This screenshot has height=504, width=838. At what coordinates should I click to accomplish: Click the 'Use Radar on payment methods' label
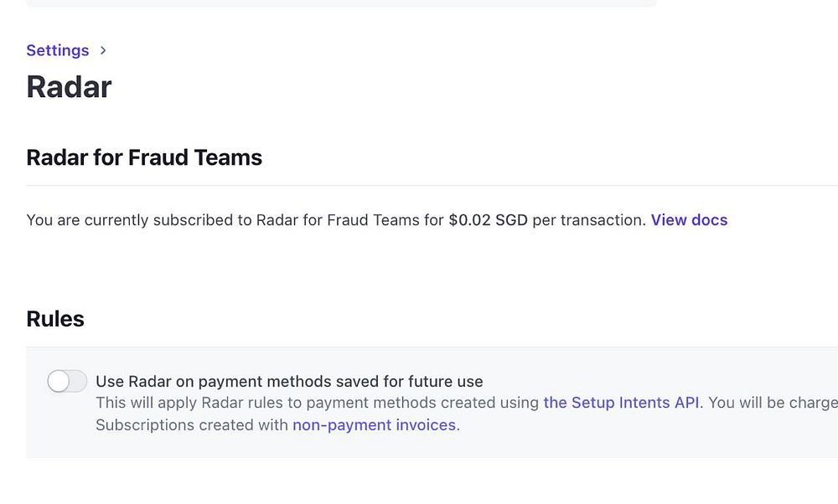coord(289,382)
